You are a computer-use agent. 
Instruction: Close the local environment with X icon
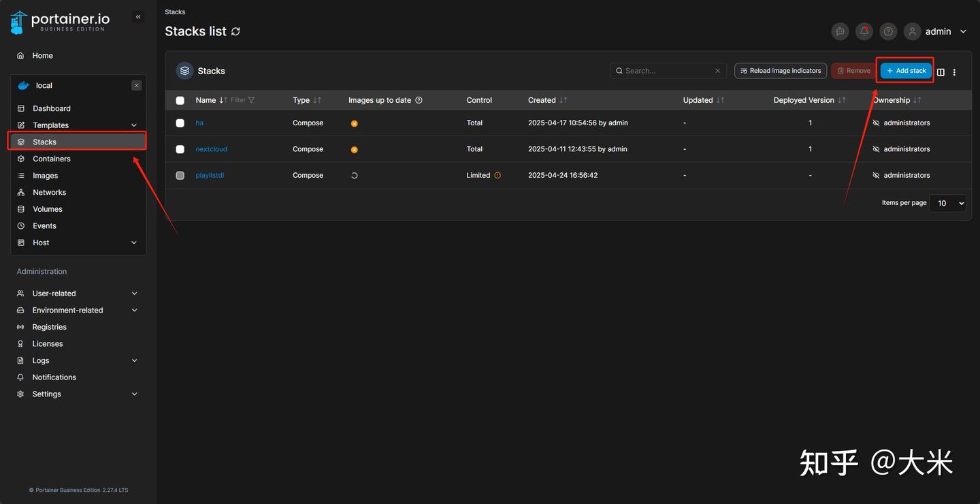137,86
